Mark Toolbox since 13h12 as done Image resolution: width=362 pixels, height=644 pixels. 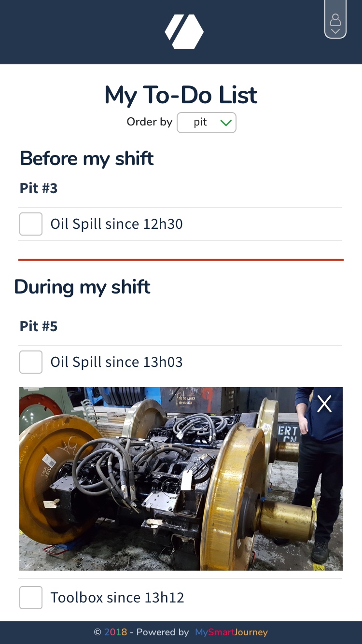click(x=31, y=598)
